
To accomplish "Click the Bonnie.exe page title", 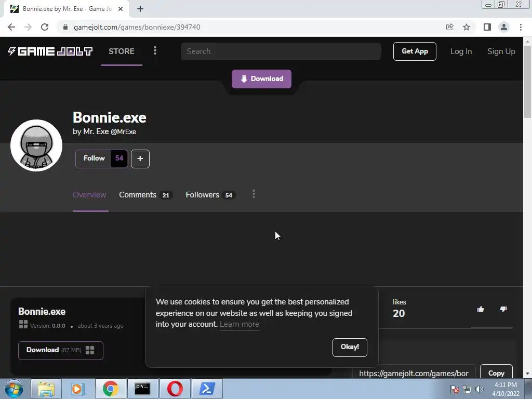I will [x=110, y=117].
